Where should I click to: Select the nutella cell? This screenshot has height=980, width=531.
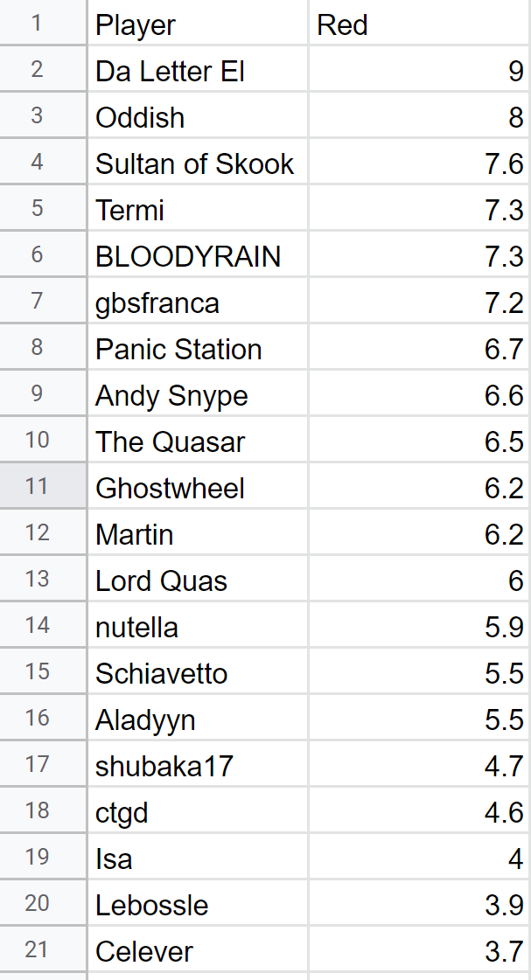[x=197, y=627]
